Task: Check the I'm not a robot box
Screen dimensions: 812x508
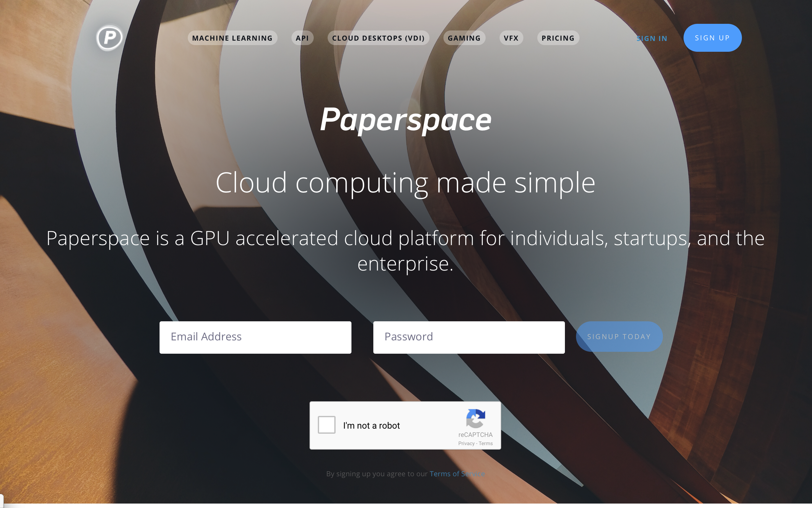Action: point(326,425)
